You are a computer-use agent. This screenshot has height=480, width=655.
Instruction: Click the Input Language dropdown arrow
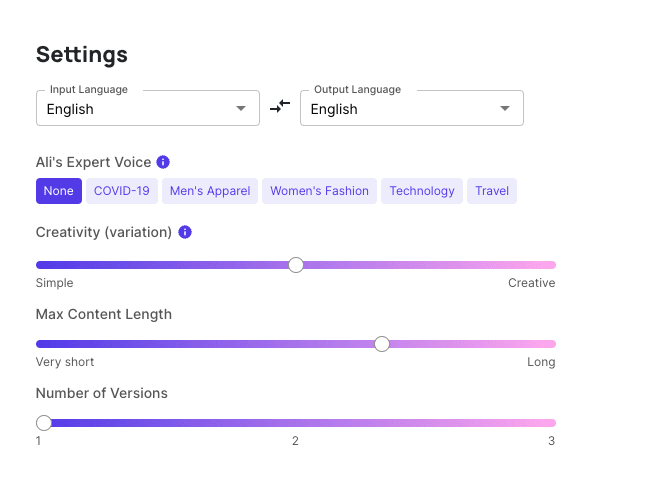pos(241,109)
